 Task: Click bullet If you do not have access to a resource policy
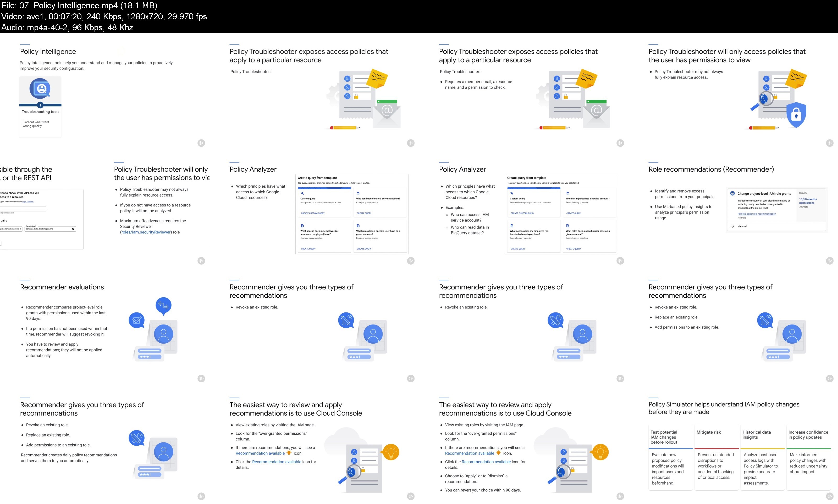(155, 208)
